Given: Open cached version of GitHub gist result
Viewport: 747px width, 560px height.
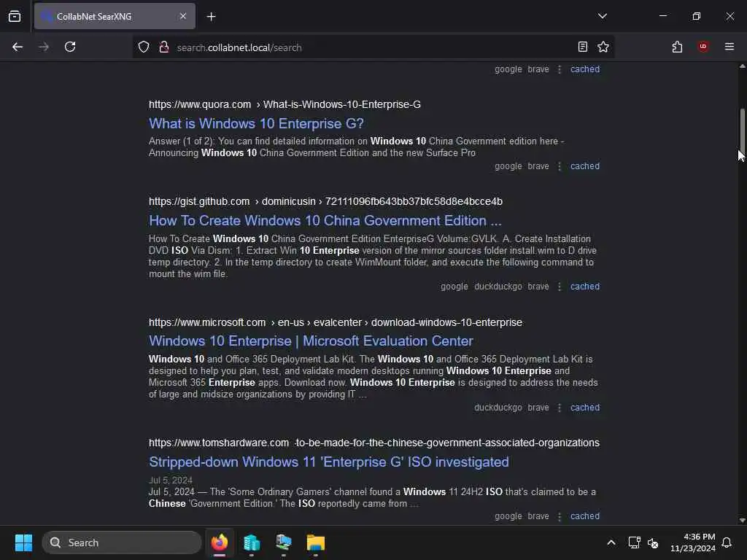Looking at the screenshot, I should coord(585,287).
